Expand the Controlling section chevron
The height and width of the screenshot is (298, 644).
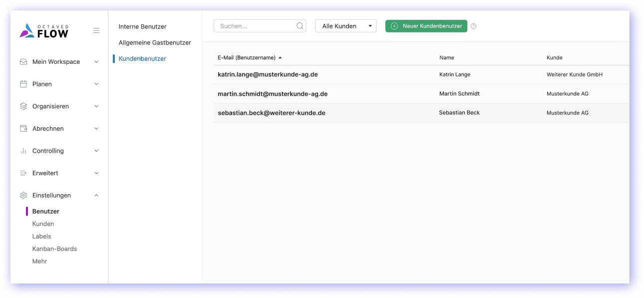tap(96, 151)
